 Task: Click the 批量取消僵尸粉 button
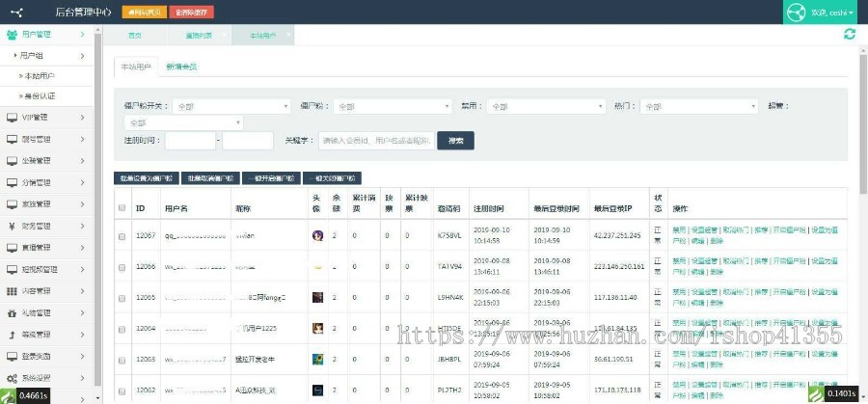click(x=210, y=178)
